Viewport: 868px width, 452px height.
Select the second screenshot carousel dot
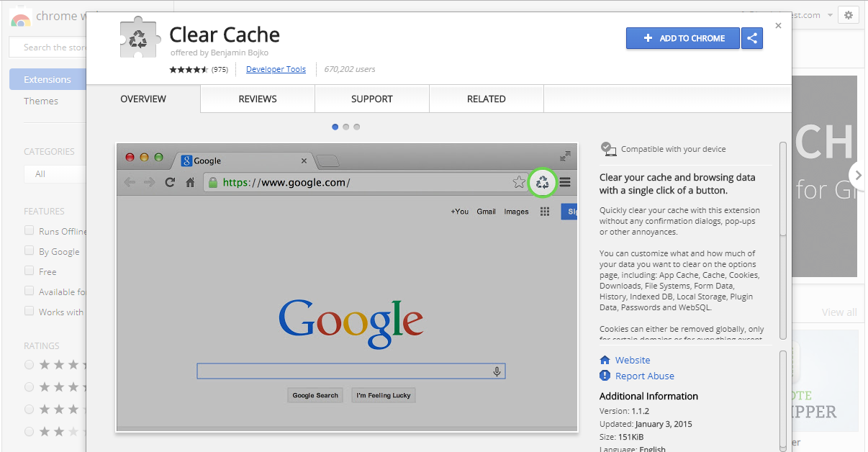(x=346, y=127)
